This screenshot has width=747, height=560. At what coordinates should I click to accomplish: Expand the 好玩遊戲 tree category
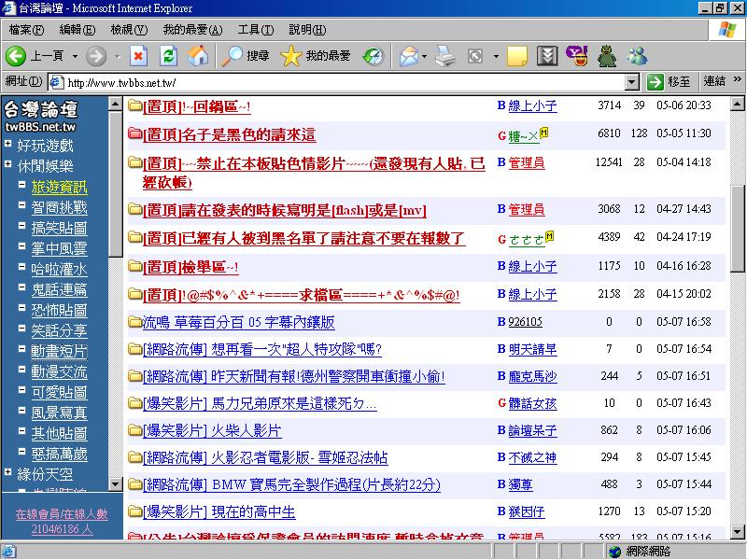coord(9,146)
